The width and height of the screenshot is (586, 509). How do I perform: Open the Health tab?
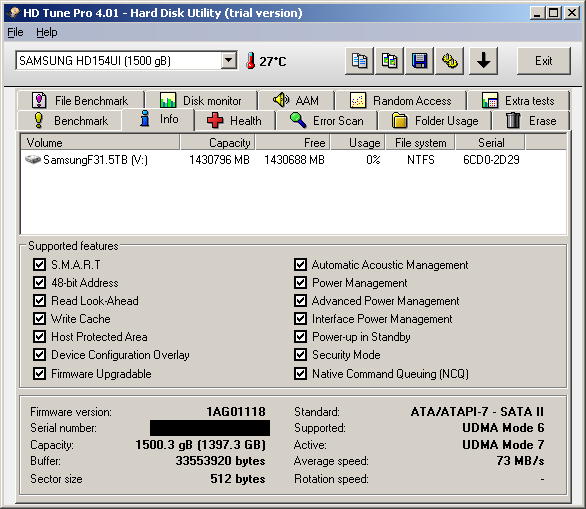(235, 121)
